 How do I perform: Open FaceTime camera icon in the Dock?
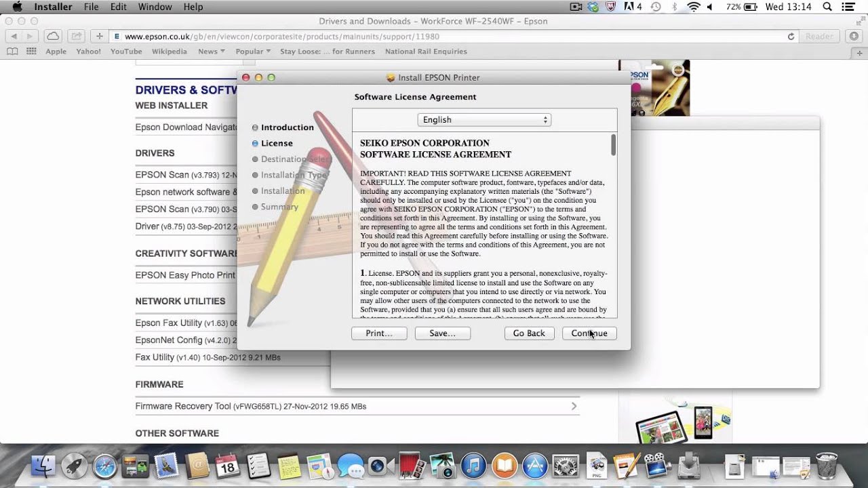pos(381,466)
